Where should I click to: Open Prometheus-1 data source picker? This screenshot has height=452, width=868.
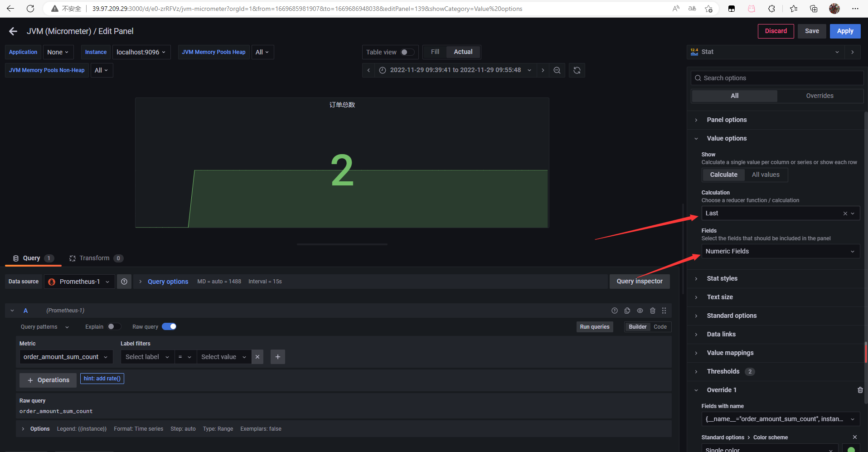pos(79,282)
